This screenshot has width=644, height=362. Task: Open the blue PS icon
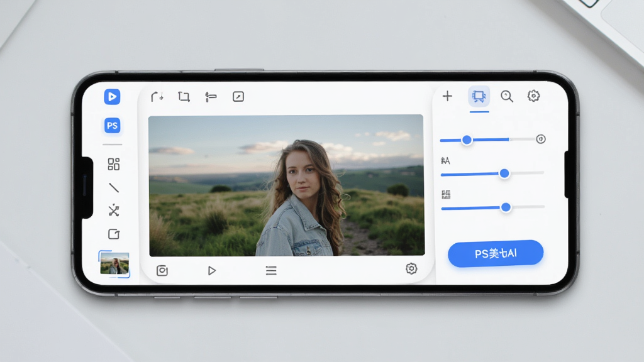pyautogui.click(x=112, y=126)
